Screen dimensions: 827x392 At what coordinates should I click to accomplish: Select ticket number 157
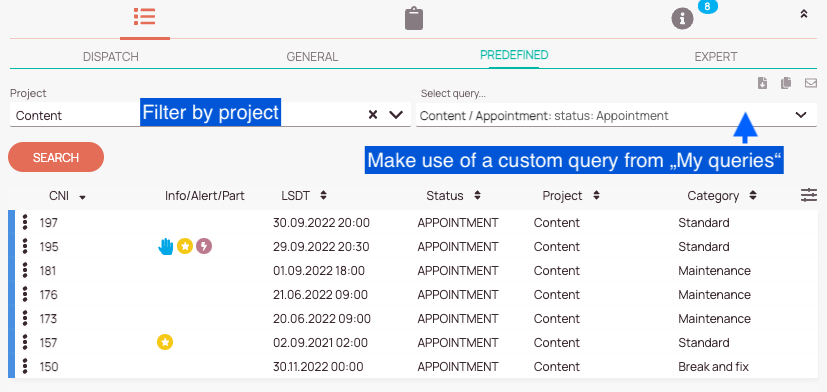tap(49, 343)
